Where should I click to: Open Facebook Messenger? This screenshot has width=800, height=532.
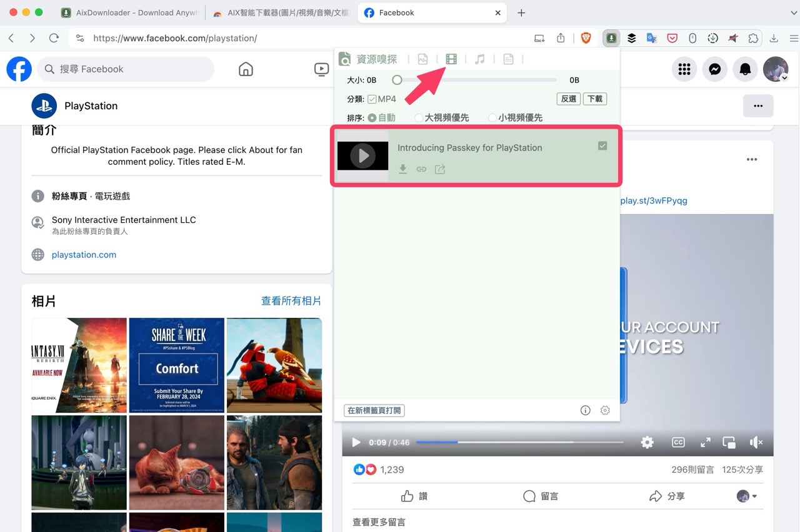click(715, 69)
